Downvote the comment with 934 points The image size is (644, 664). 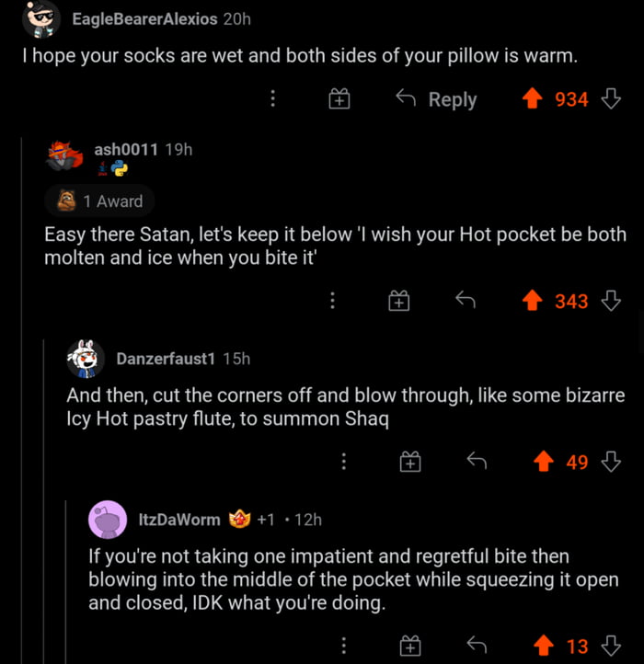611,98
